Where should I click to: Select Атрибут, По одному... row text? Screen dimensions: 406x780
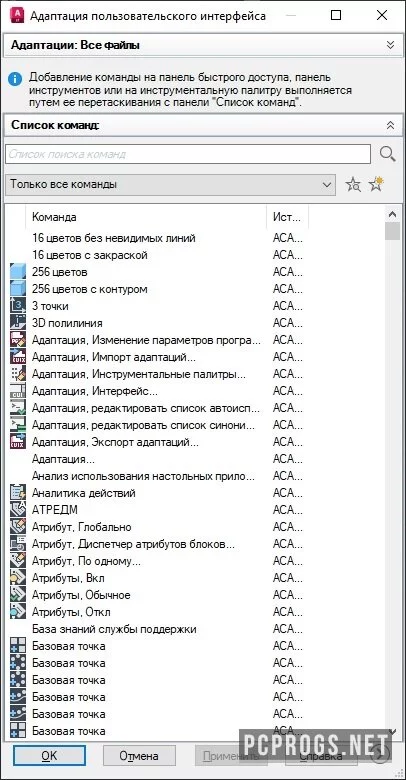click(86, 561)
